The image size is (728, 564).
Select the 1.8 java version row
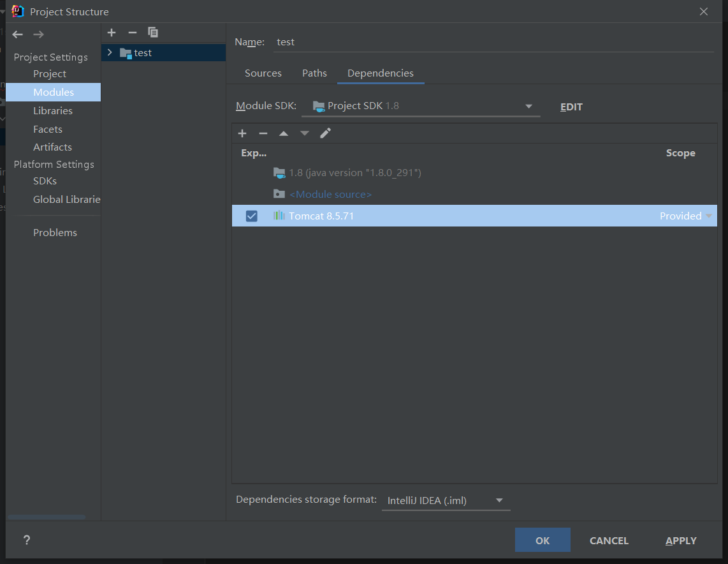click(x=474, y=173)
